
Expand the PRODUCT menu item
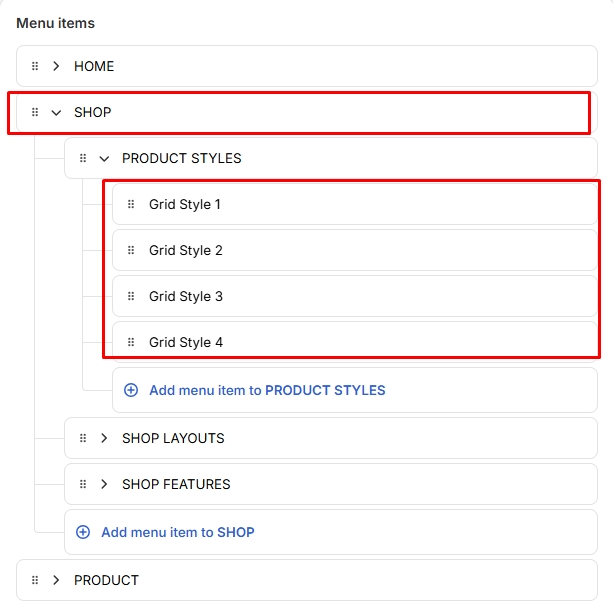click(56, 580)
